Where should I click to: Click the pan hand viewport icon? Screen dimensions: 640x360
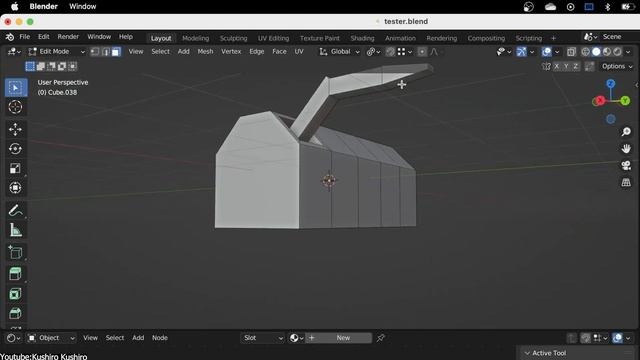(626, 149)
